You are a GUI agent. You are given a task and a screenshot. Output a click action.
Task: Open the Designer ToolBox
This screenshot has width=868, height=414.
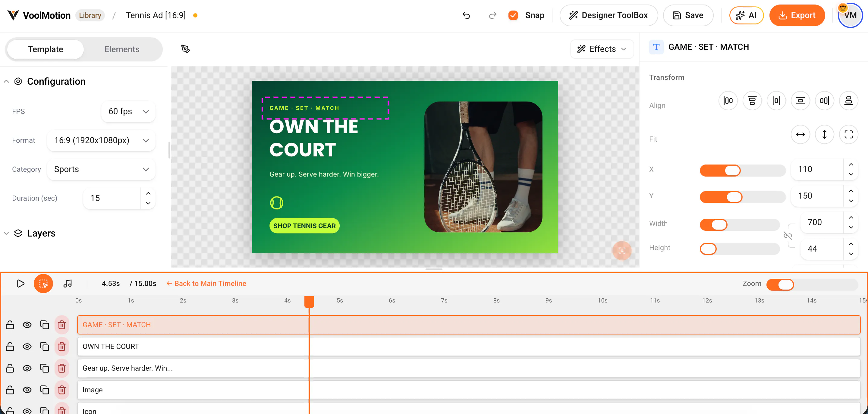609,15
